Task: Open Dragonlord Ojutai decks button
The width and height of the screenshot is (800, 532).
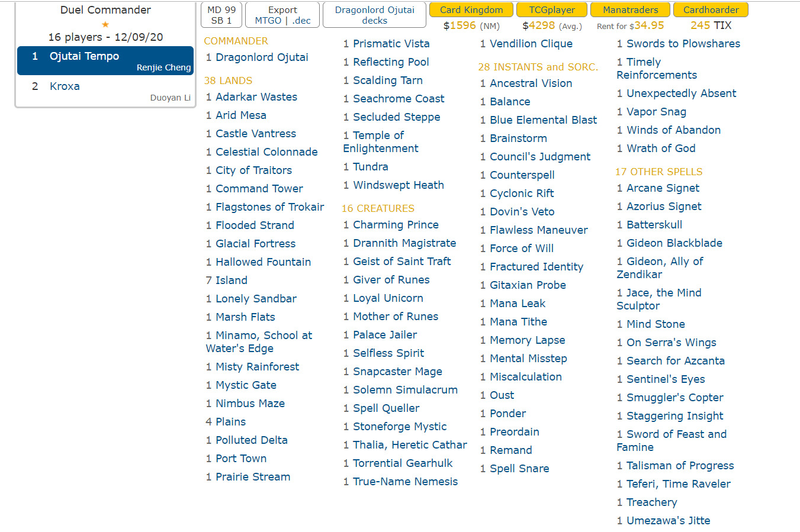Action: [x=374, y=15]
